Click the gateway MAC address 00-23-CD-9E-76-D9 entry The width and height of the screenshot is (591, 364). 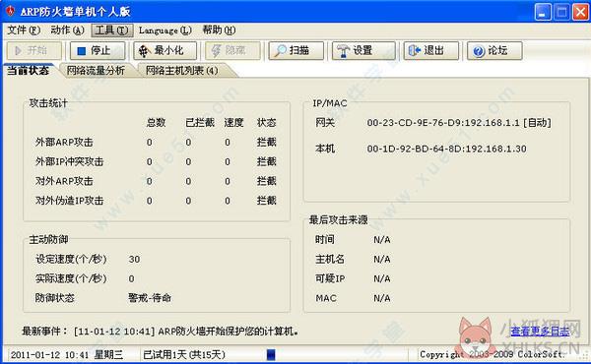(x=459, y=122)
